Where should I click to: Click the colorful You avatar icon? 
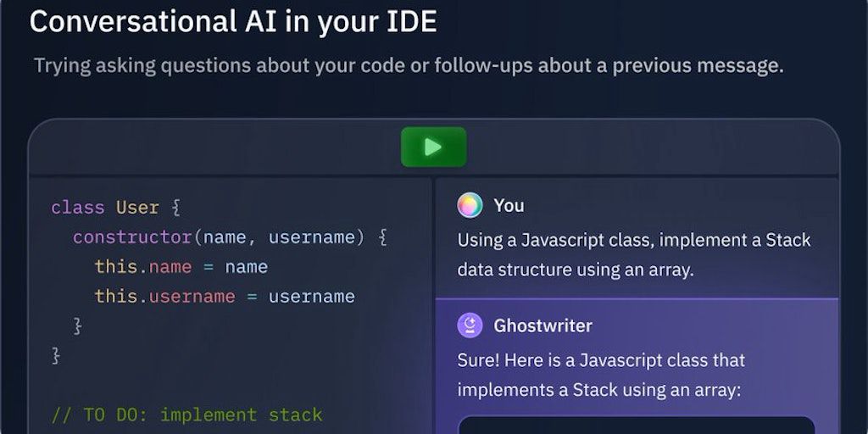(470, 205)
